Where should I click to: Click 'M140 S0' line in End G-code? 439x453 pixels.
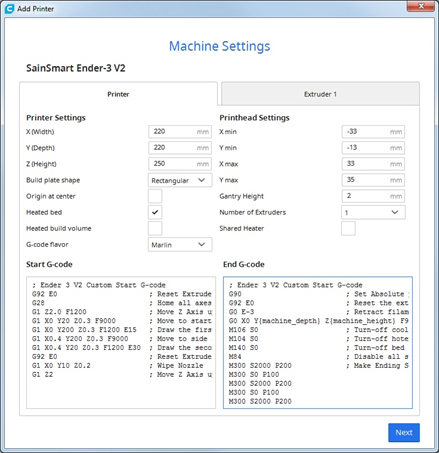243,348
